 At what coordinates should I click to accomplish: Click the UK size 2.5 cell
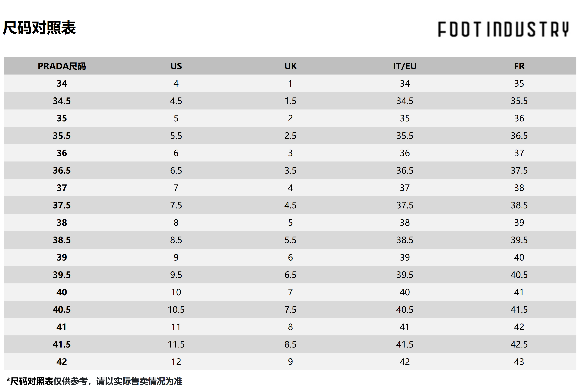(290, 136)
